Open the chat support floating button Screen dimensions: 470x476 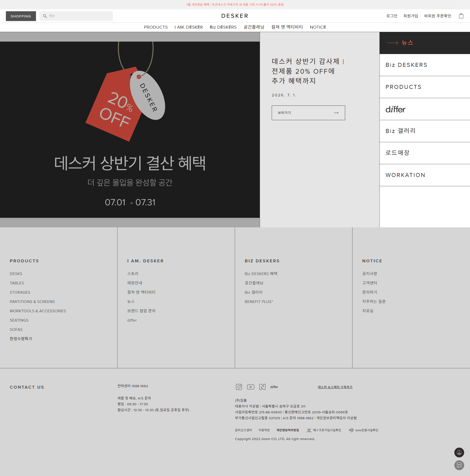[459, 465]
